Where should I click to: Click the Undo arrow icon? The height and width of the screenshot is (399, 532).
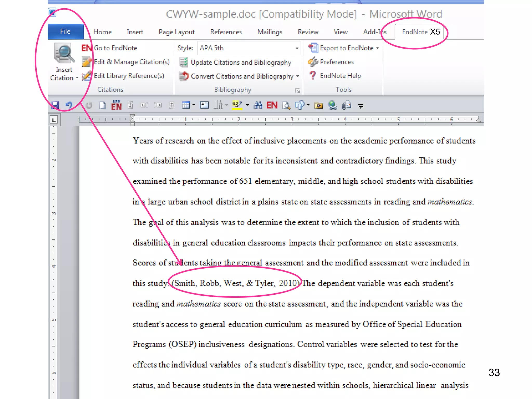(69, 105)
